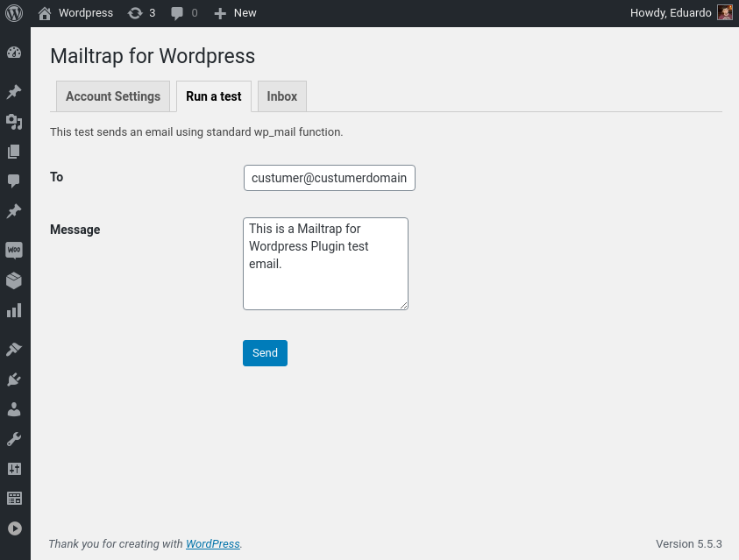
Task: Open the Settings sliders icon
Action: tap(14, 469)
